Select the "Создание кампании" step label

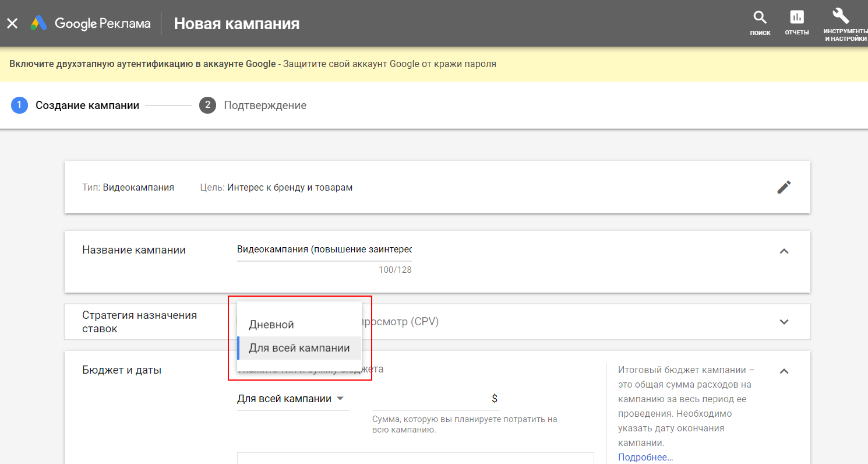tap(87, 106)
